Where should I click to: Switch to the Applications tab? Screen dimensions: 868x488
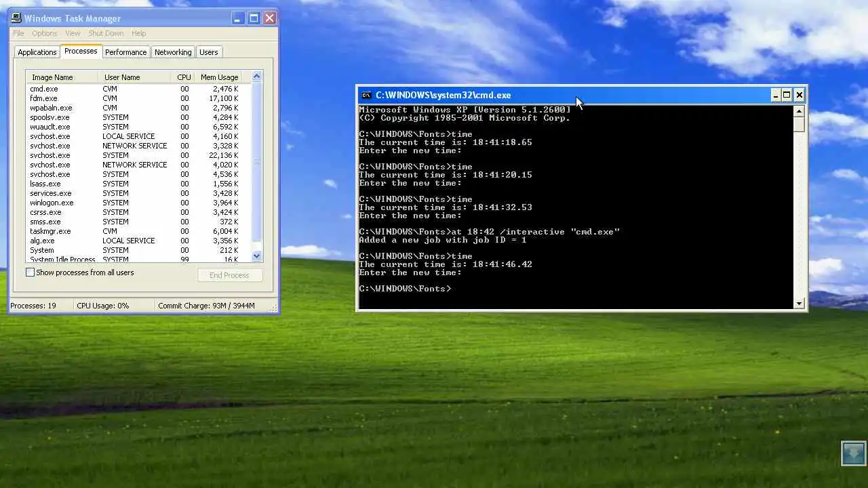[37, 52]
